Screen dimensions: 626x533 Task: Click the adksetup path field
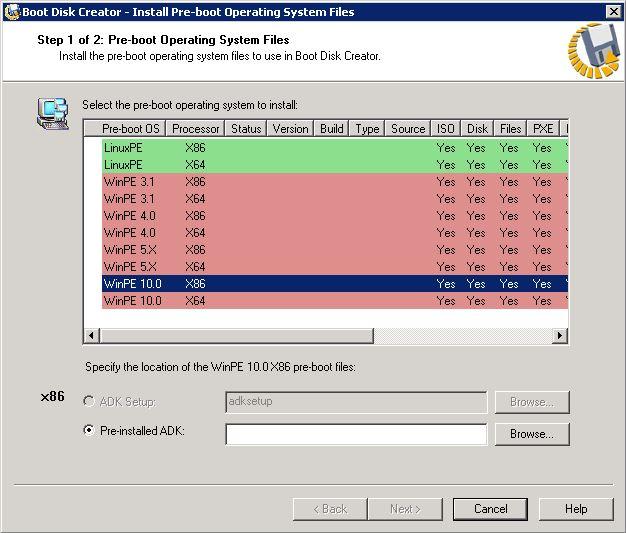click(x=356, y=402)
